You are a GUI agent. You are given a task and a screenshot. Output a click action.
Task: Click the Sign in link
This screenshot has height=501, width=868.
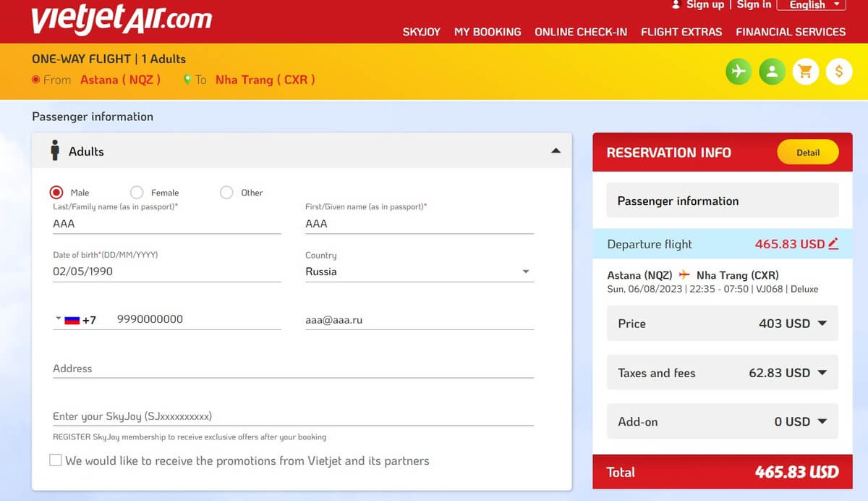tap(754, 4)
